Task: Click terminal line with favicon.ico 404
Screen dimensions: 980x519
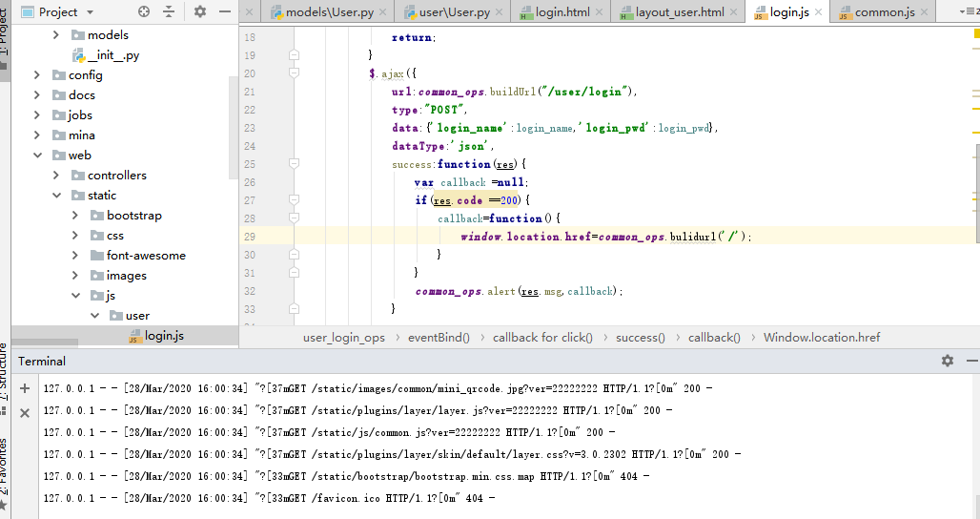Action: (x=269, y=498)
